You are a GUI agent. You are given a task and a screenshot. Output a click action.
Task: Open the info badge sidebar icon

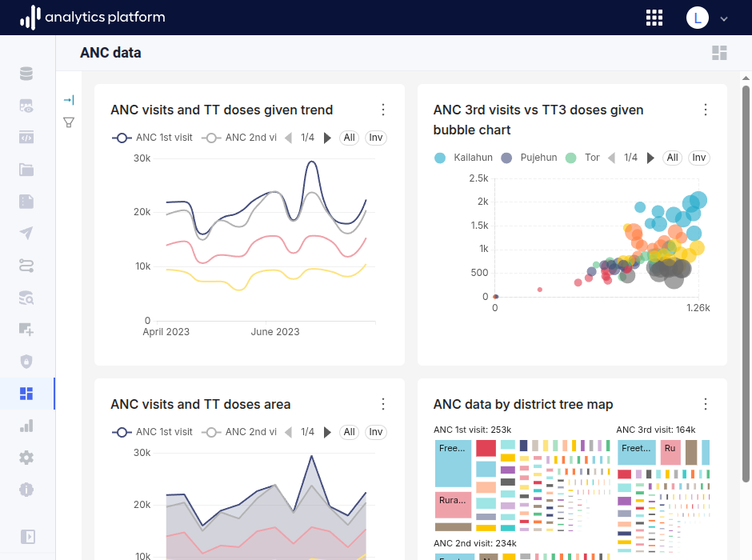(26, 490)
